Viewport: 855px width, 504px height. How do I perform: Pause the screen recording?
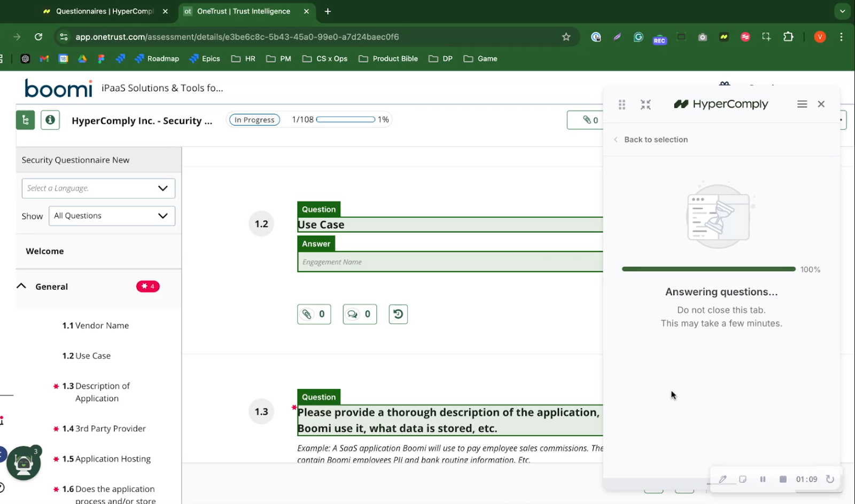(763, 479)
